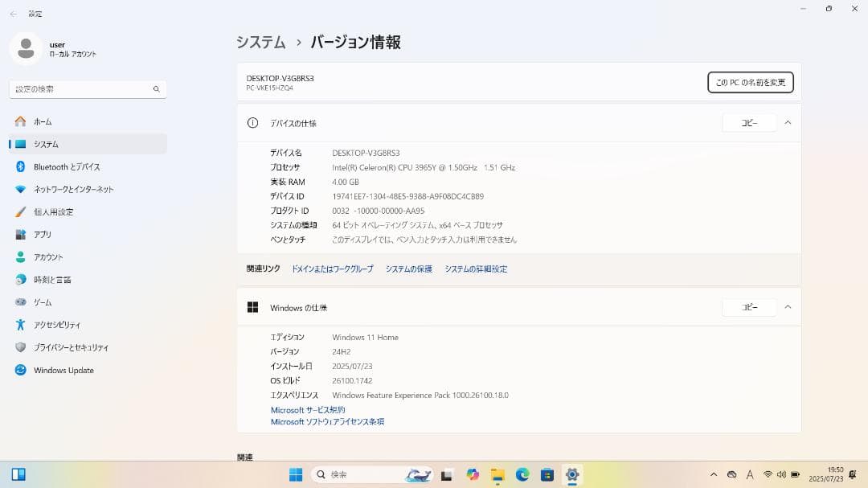Click inside the 設定の検索 field

pyautogui.click(x=88, y=89)
